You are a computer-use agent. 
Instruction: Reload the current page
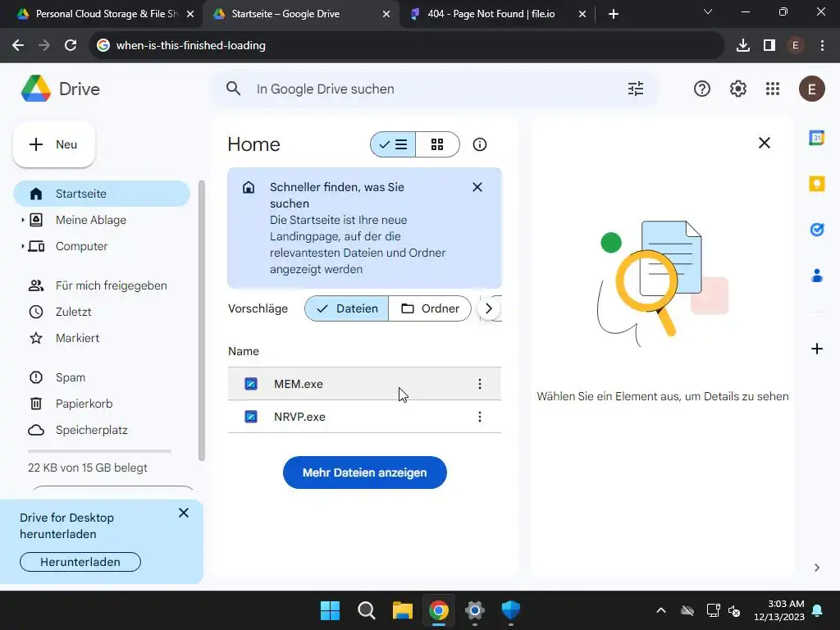point(71,46)
